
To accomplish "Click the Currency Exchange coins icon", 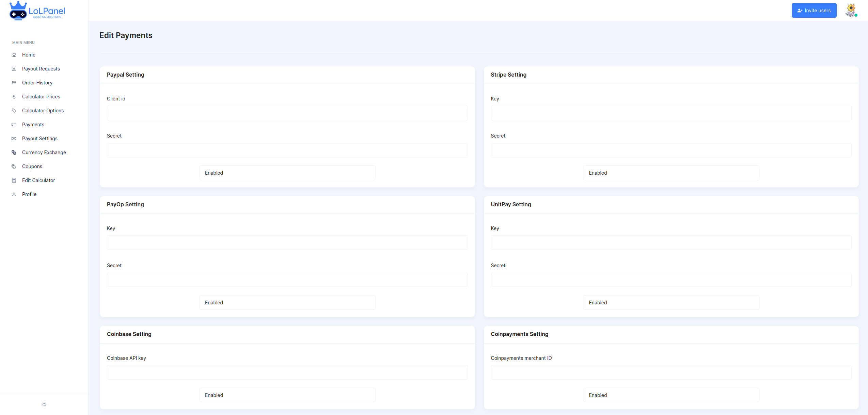I will pos(14,153).
